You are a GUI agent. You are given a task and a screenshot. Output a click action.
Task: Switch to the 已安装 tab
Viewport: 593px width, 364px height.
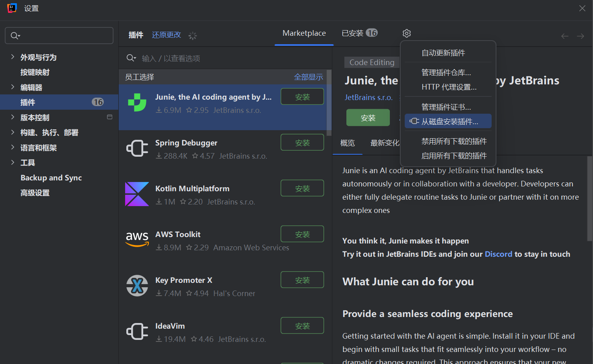[x=359, y=33]
